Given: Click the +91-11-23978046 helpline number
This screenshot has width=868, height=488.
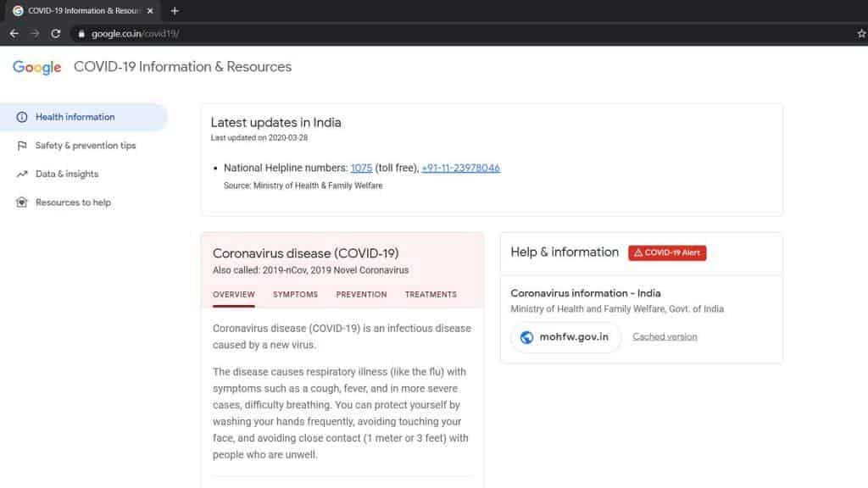Looking at the screenshot, I should click(460, 168).
